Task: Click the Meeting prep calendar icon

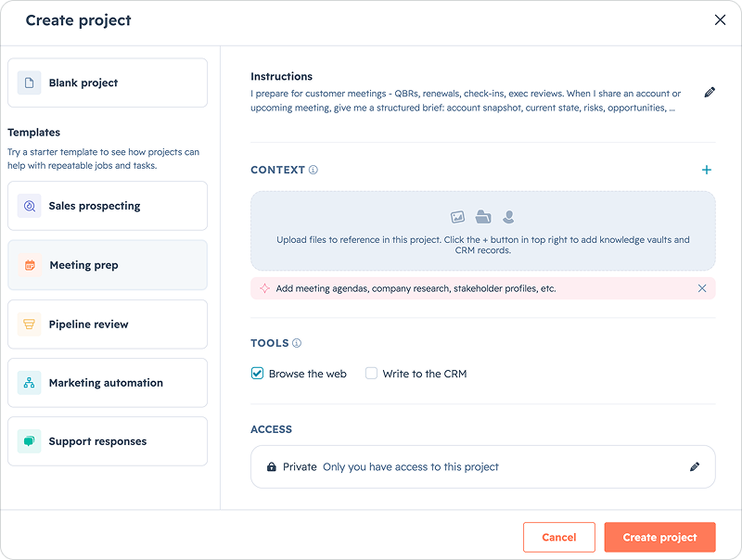Action: pyautogui.click(x=30, y=265)
